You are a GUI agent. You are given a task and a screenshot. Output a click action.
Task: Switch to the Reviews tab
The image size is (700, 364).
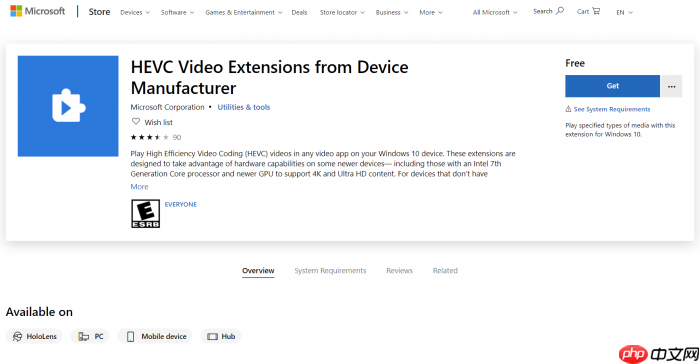tap(400, 271)
